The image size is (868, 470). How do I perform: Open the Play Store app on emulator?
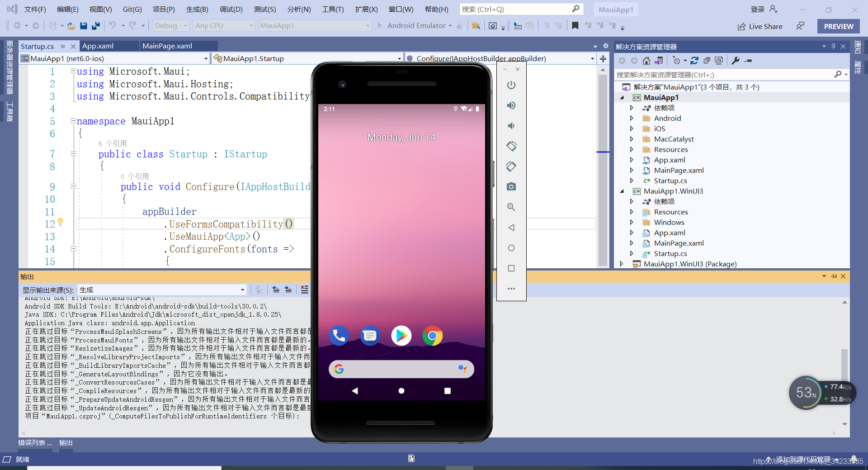(x=401, y=336)
